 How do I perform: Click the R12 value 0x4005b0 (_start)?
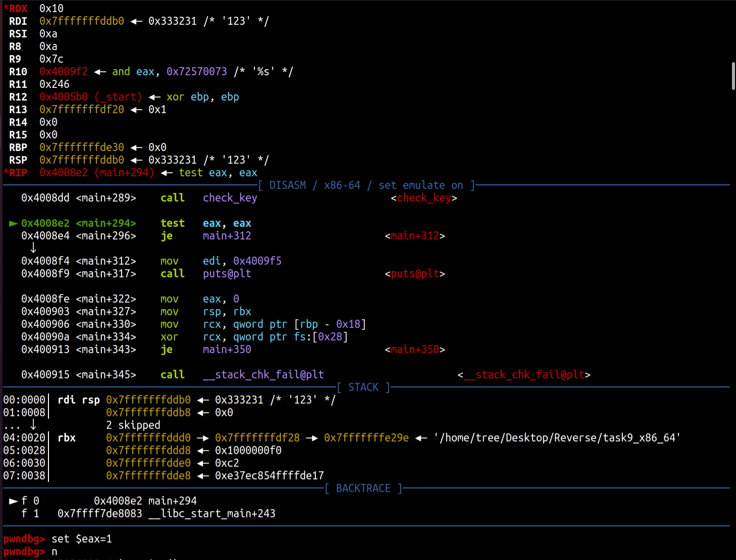tap(91, 97)
